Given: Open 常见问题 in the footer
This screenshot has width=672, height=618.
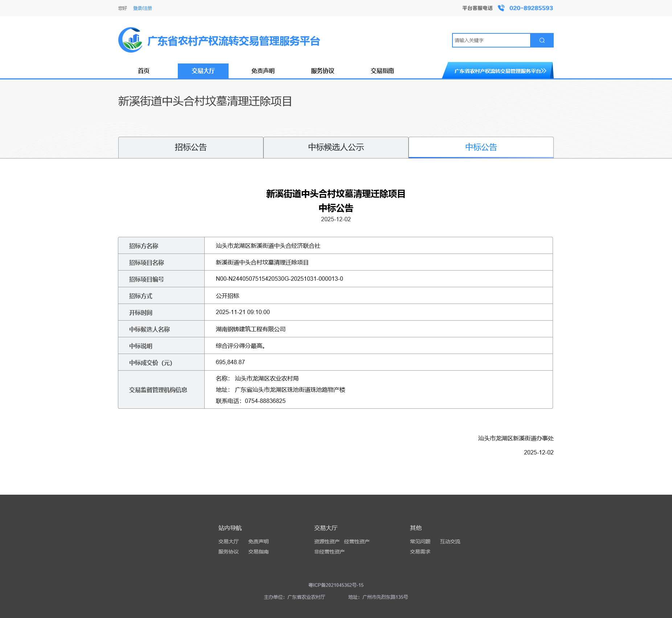Looking at the screenshot, I should pos(419,541).
